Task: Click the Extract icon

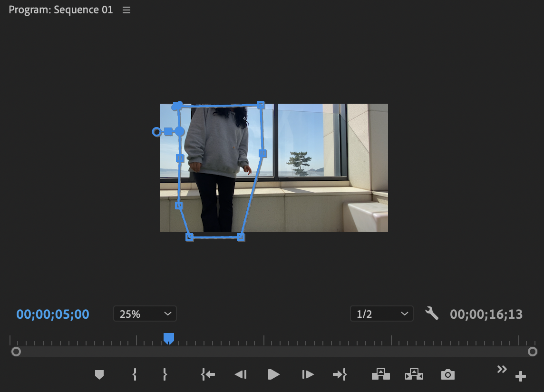Action: click(414, 374)
